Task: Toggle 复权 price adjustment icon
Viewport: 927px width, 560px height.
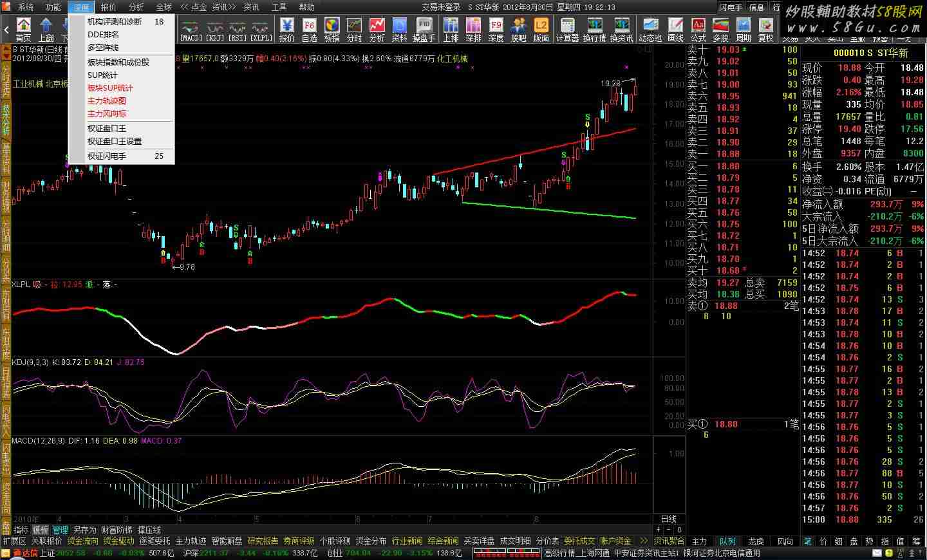Action: pos(766,30)
